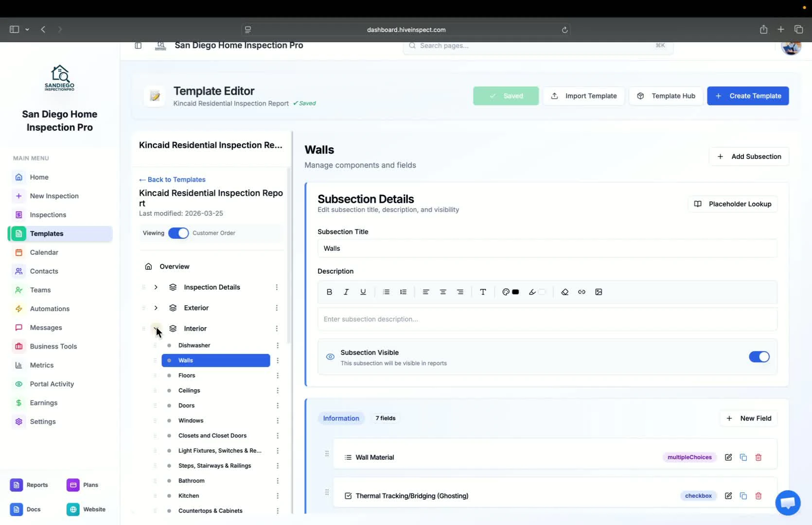Edit the Wall Material field

point(728,457)
